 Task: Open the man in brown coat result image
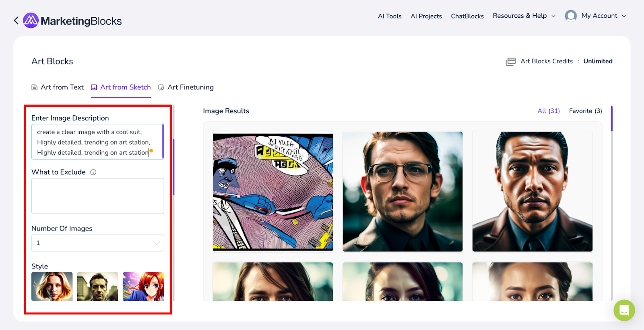[532, 192]
